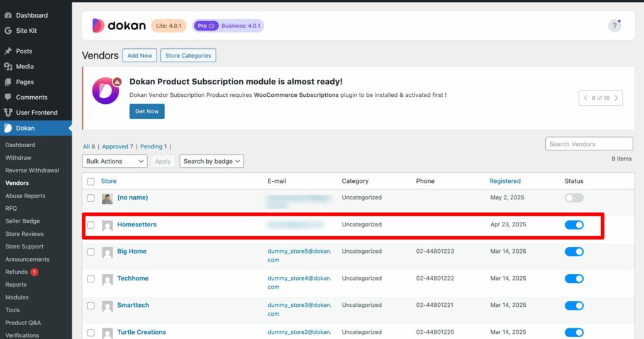Tick the select-all vendors checkbox
This screenshot has height=339, width=644.
point(91,181)
